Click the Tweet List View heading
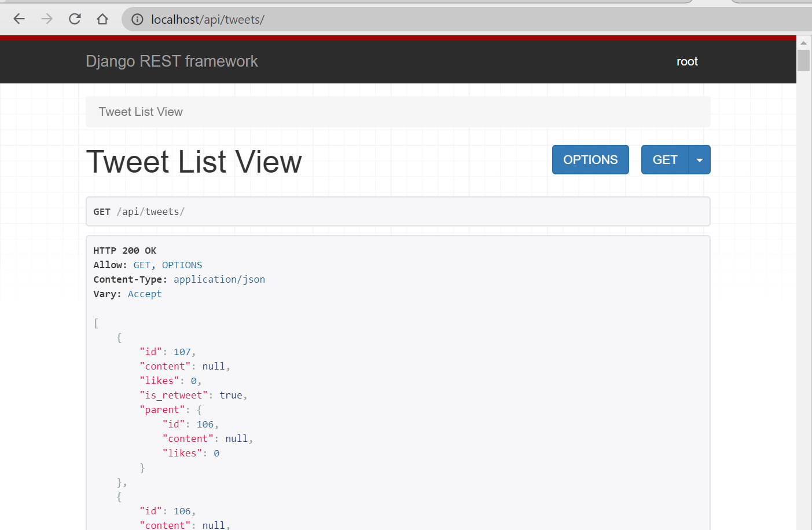The width and height of the screenshot is (812, 530). (x=194, y=161)
